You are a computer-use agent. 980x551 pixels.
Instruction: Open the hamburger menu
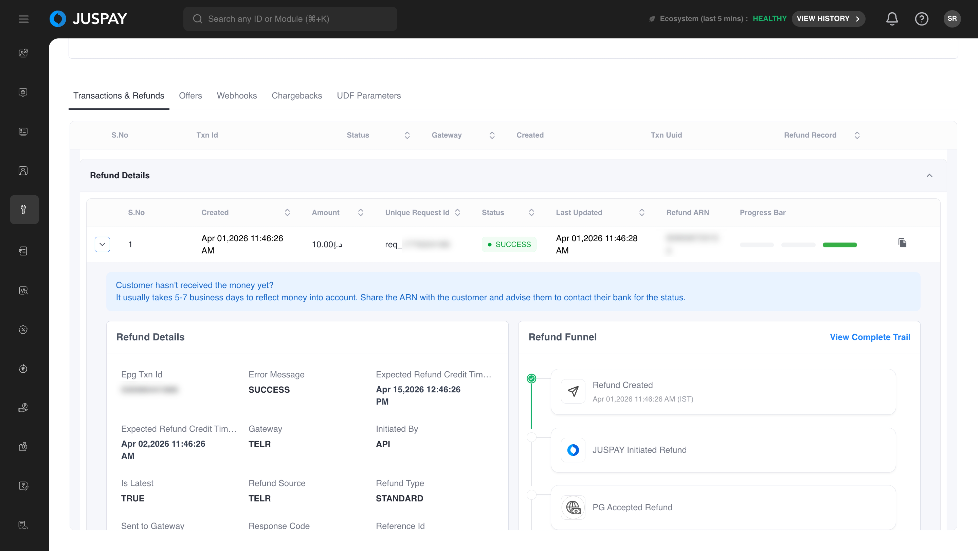[24, 19]
